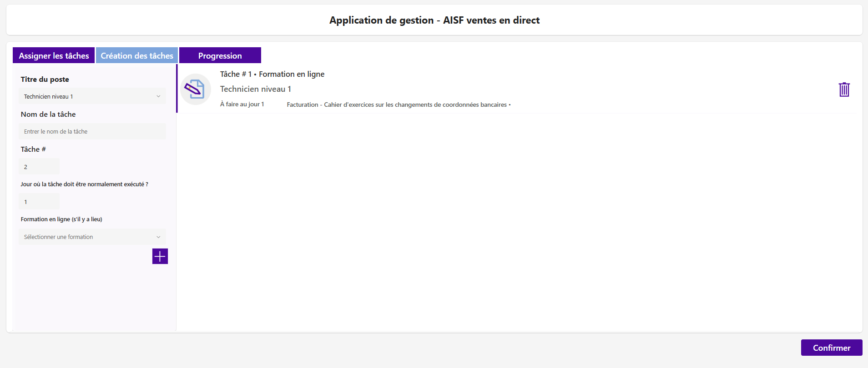
Task: Expand the Titre du poste dropdown
Action: tap(92, 96)
